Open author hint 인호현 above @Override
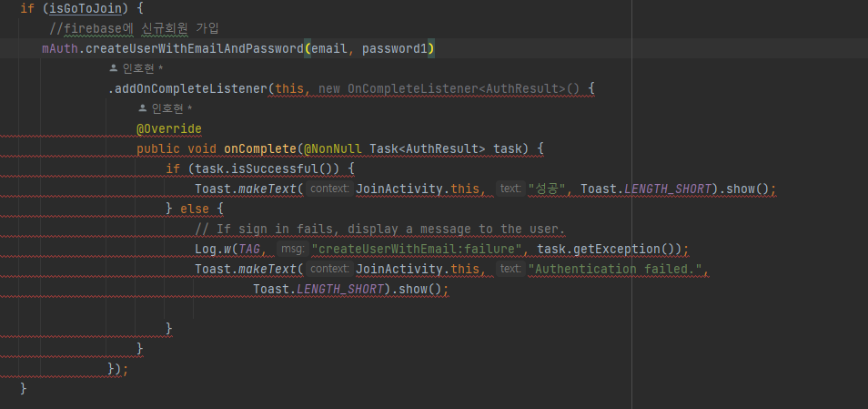 [166, 108]
